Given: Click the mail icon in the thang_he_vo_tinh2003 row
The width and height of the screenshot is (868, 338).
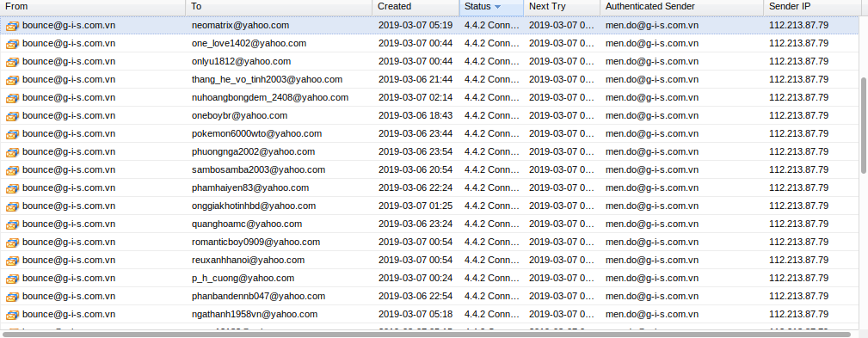Looking at the screenshot, I should [12, 80].
